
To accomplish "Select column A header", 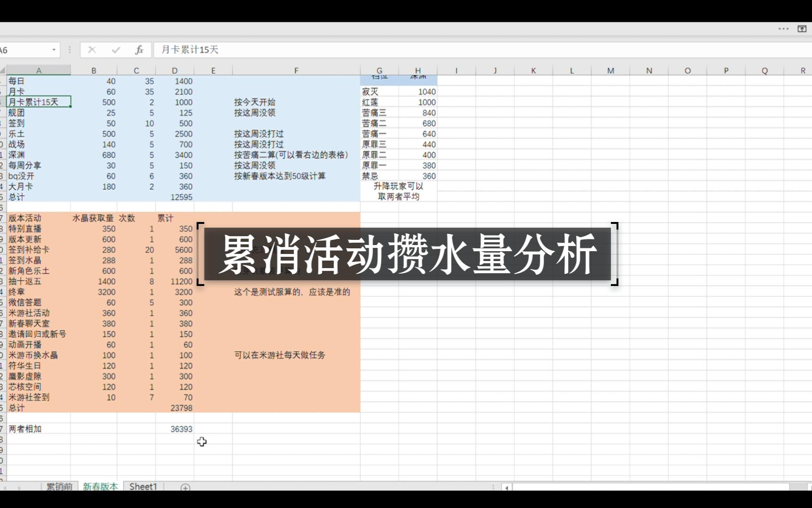I will tap(39, 71).
